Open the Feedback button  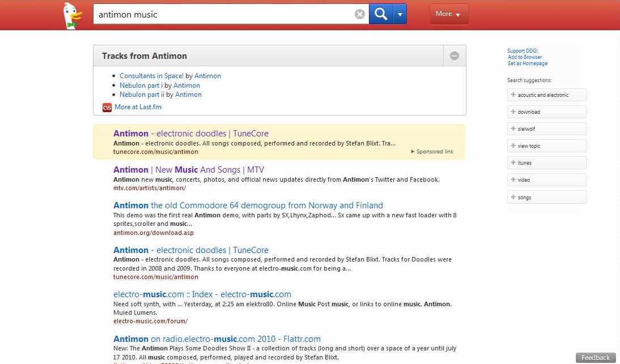point(596,358)
